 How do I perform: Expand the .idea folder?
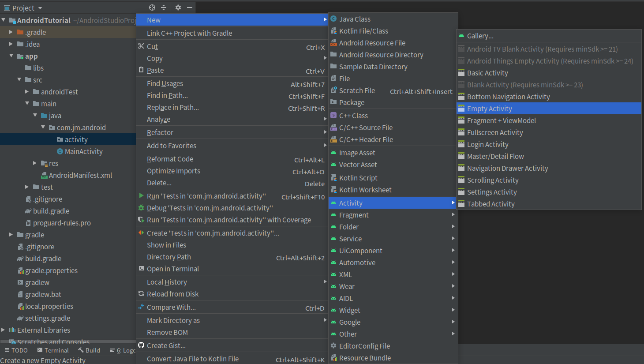[11, 44]
